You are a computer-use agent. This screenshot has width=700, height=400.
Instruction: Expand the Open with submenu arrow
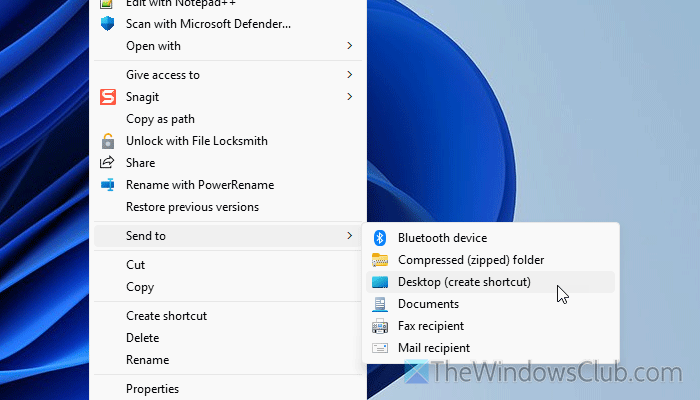point(349,45)
